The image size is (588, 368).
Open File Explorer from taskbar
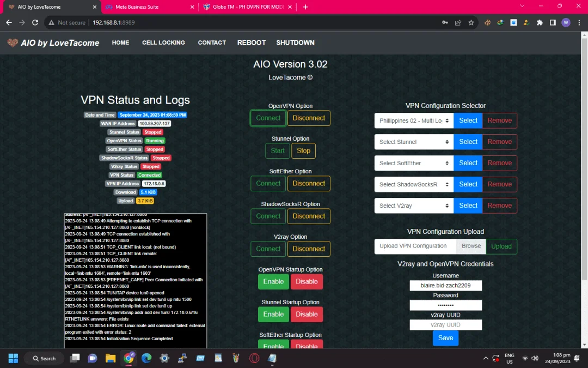(x=110, y=358)
